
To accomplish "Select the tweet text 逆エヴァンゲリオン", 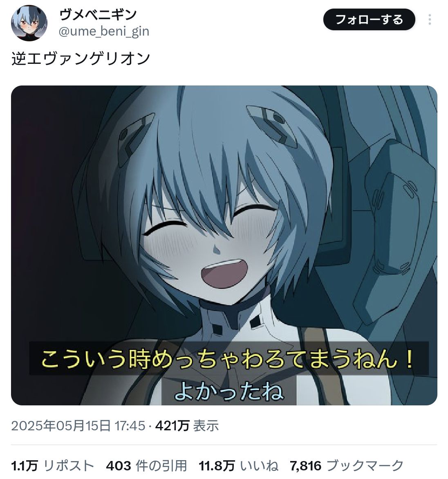I will click(x=81, y=58).
